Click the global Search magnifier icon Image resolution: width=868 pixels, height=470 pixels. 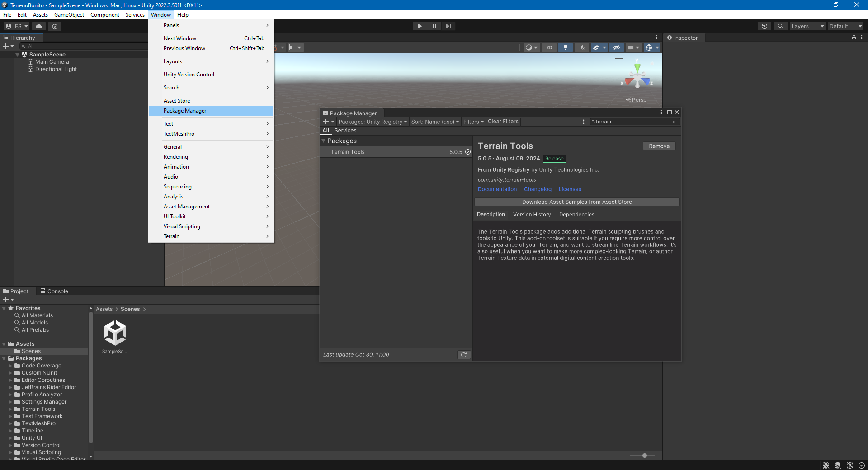click(780, 26)
